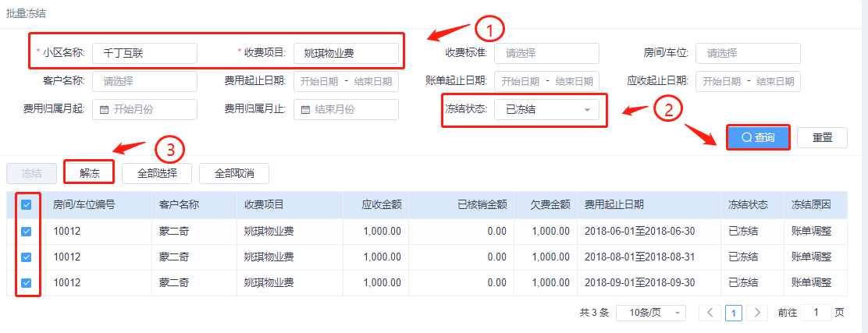Click the calendar icon in 费用归属月起 field
This screenshot has height=333, width=868.
click(104, 109)
